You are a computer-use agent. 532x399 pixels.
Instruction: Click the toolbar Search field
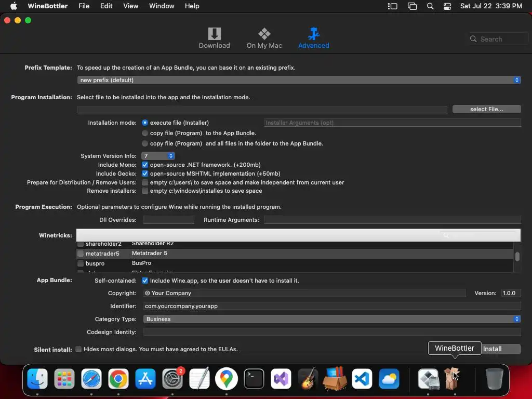pyautogui.click(x=499, y=39)
